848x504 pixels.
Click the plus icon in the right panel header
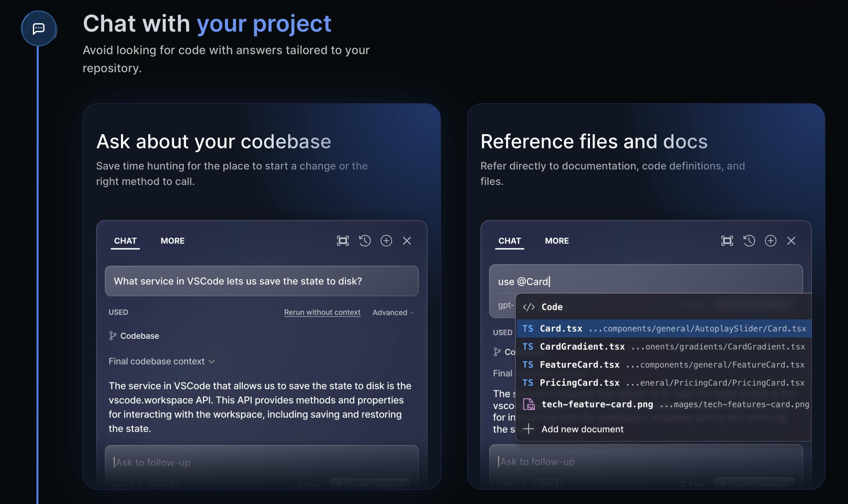tap(770, 241)
